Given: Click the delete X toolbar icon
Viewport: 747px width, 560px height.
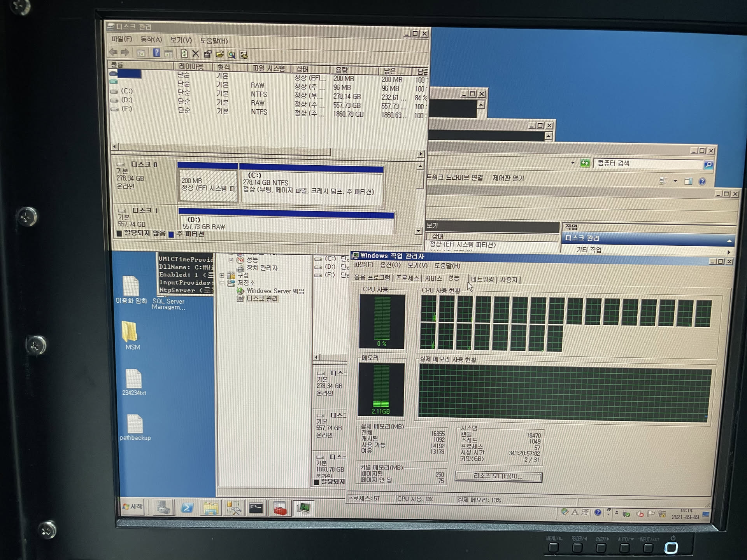Looking at the screenshot, I should [196, 54].
